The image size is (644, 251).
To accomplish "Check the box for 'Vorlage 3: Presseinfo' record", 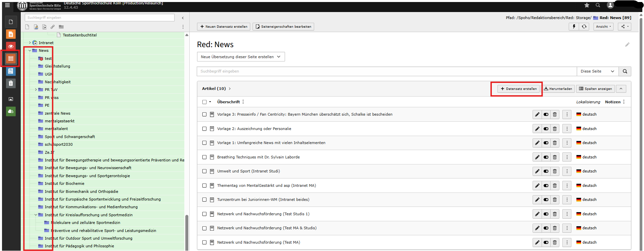I will [204, 114].
